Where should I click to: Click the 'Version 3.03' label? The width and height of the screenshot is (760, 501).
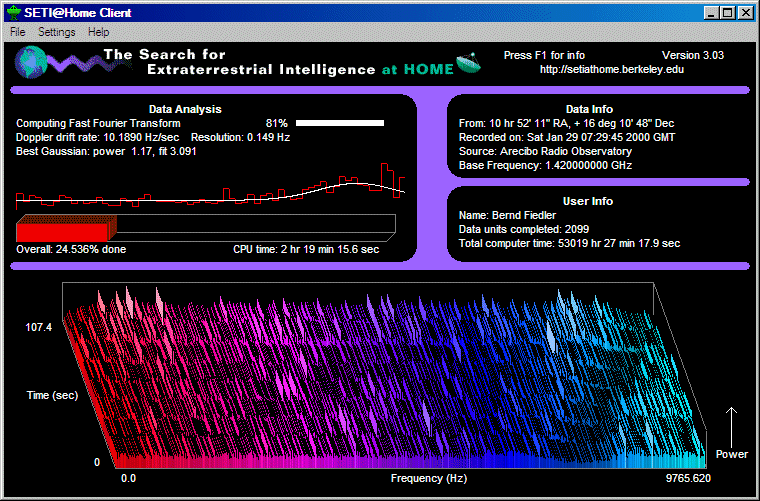[693, 55]
